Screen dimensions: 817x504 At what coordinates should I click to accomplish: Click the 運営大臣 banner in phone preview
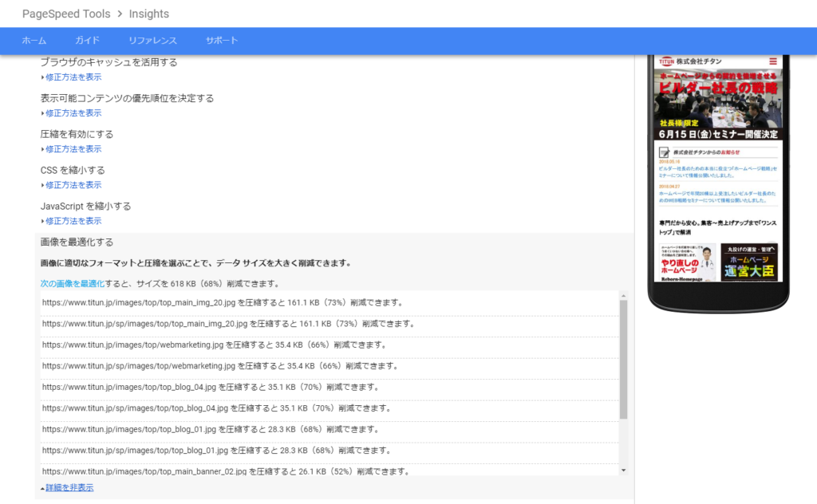point(748,262)
